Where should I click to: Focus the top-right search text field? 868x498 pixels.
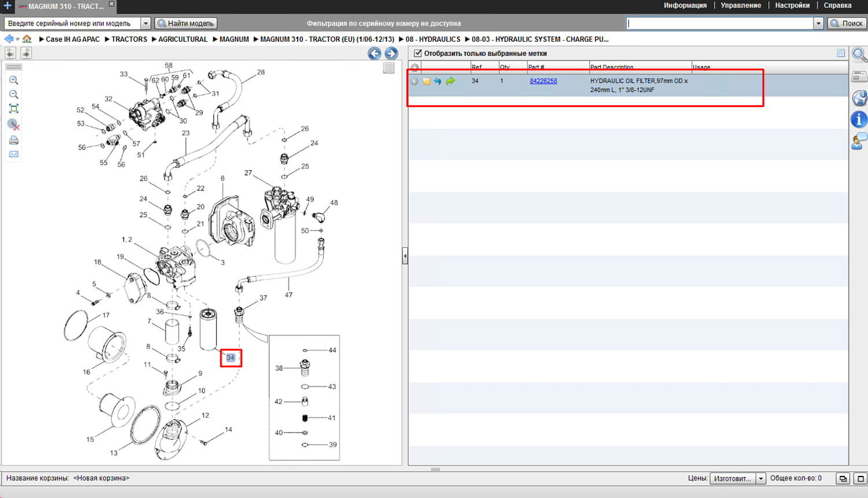(720, 23)
